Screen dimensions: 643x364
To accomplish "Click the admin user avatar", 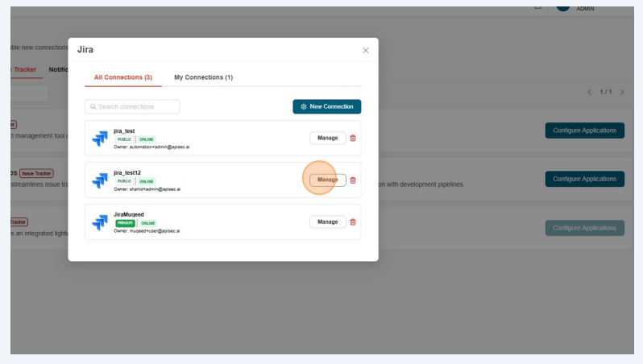I will click(562, 6).
